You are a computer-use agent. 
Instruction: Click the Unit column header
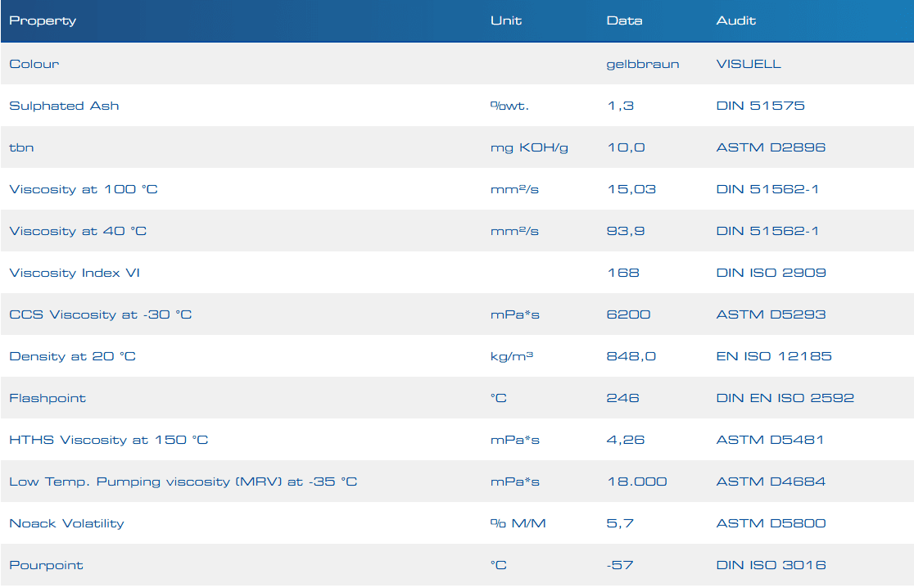pyautogui.click(x=505, y=20)
